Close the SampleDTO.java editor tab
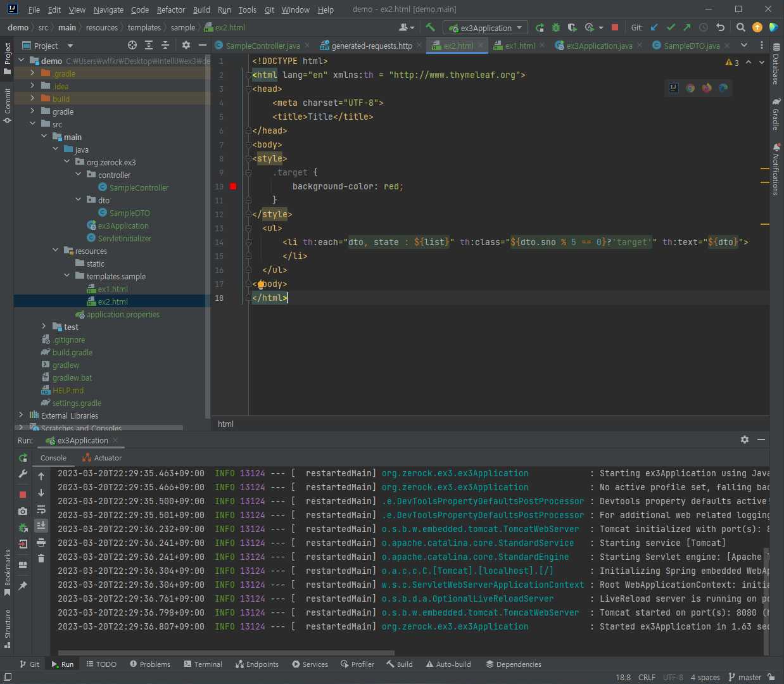 click(x=727, y=46)
